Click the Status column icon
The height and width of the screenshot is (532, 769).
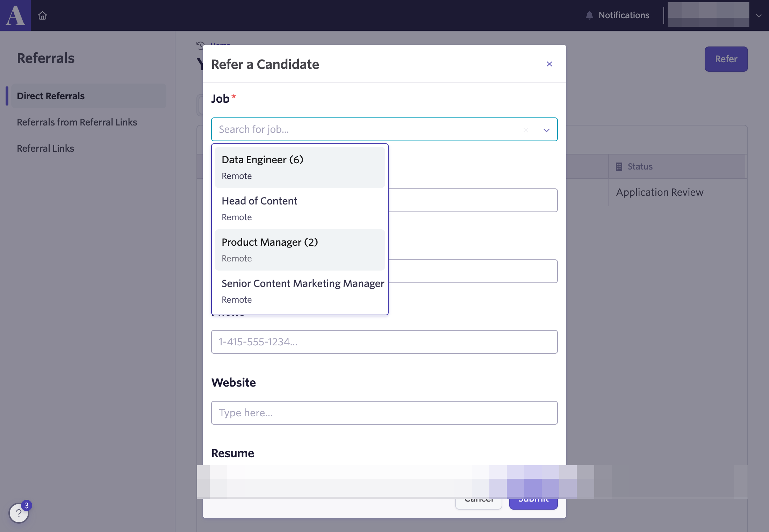[619, 167]
